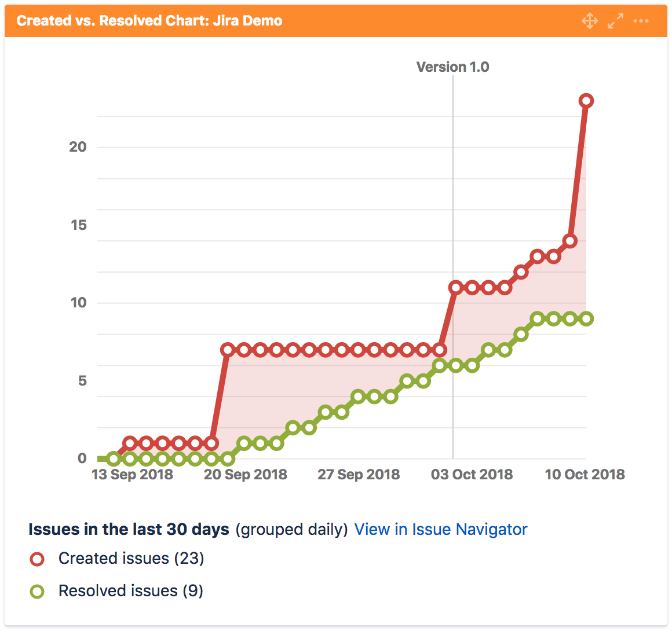The height and width of the screenshot is (631, 672).
Task: Select the highest red data point at 23
Action: pos(586,101)
